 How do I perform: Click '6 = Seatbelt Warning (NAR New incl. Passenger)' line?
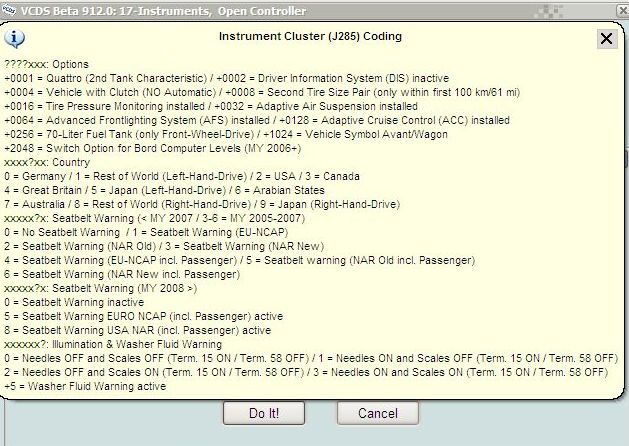pyautogui.click(x=122, y=274)
